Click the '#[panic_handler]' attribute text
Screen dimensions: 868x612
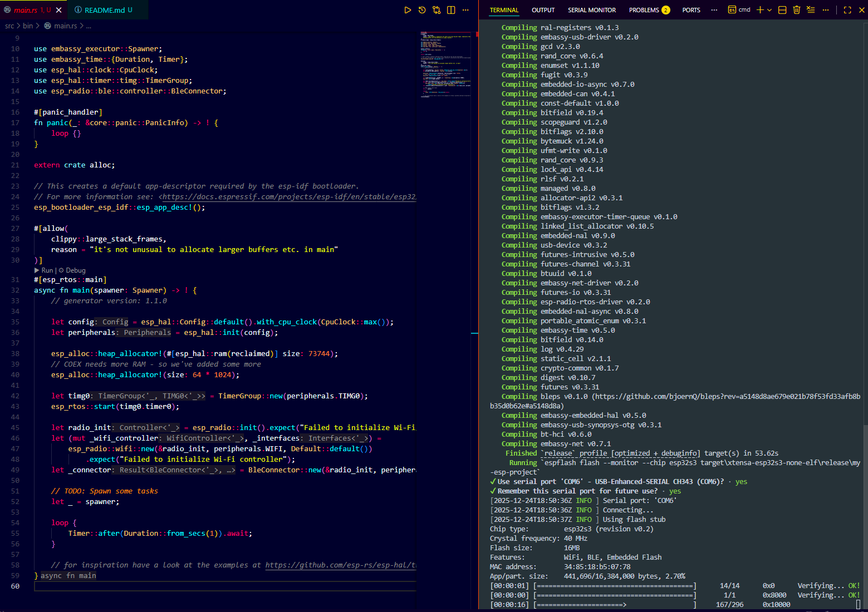(68, 112)
